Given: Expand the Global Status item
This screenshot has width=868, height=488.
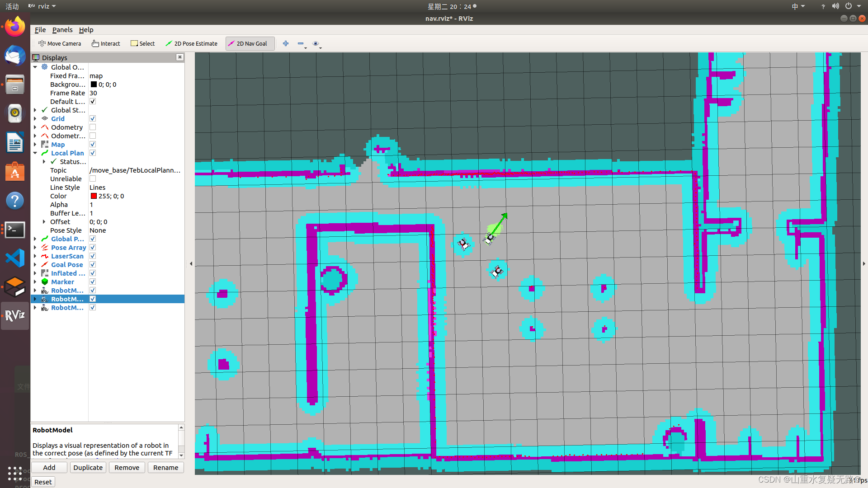Looking at the screenshot, I should pyautogui.click(x=35, y=110).
